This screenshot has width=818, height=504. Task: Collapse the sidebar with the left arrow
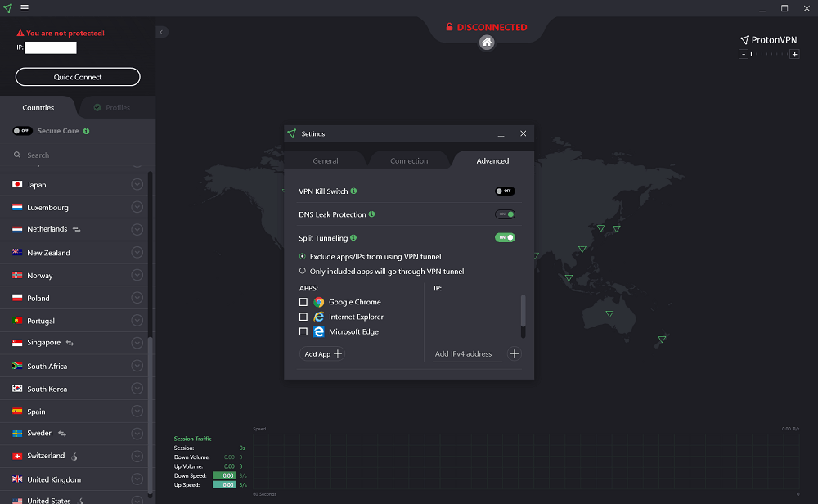pos(162,33)
